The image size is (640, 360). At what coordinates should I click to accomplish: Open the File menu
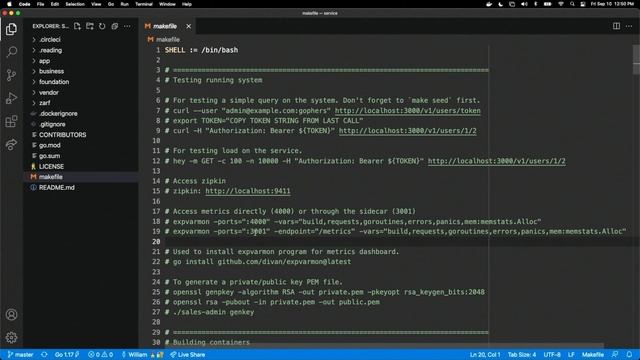40,4
